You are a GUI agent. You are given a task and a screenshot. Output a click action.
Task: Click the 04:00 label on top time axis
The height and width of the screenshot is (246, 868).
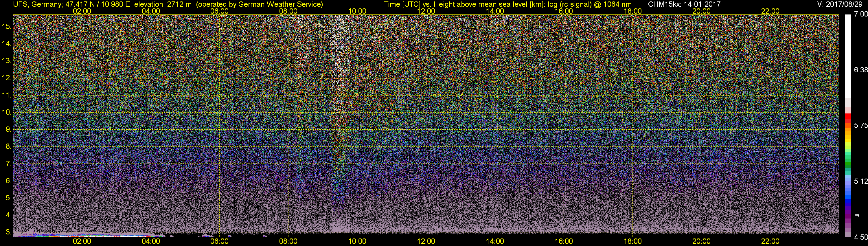[x=151, y=11]
